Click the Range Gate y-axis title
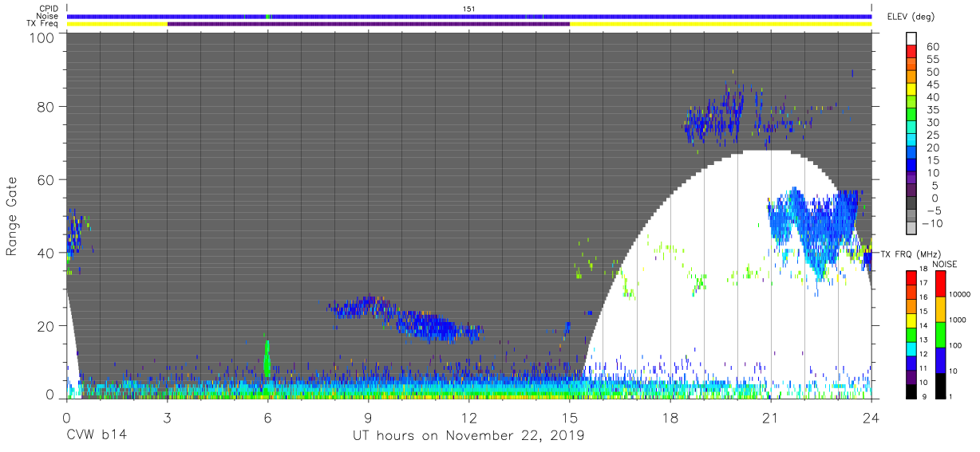This screenshot has width=980, height=452. click(12, 216)
